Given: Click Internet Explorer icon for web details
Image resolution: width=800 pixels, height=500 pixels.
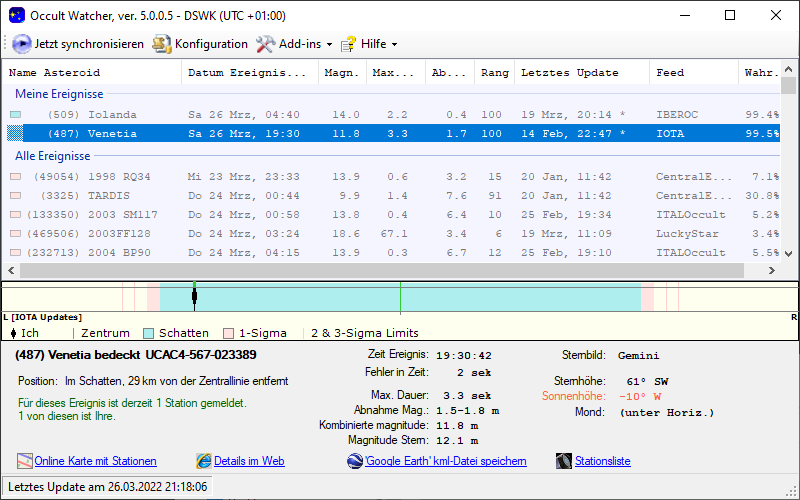Looking at the screenshot, I should 204,461.
